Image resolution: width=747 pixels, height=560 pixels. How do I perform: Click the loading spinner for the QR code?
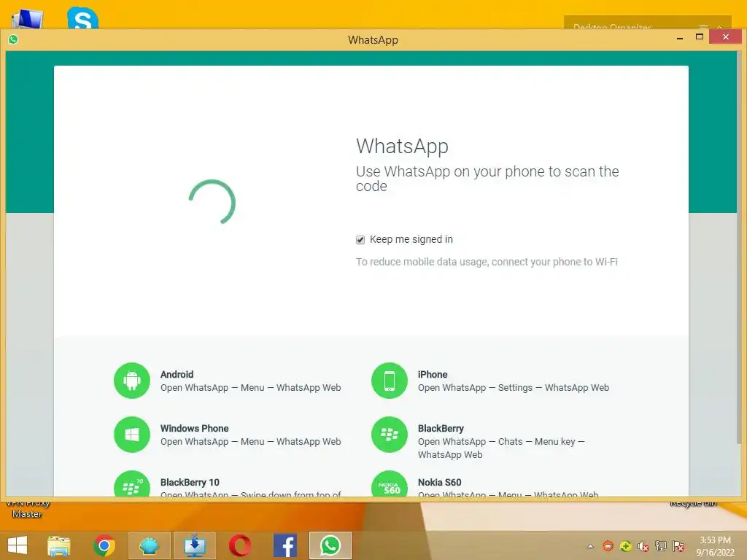212,201
